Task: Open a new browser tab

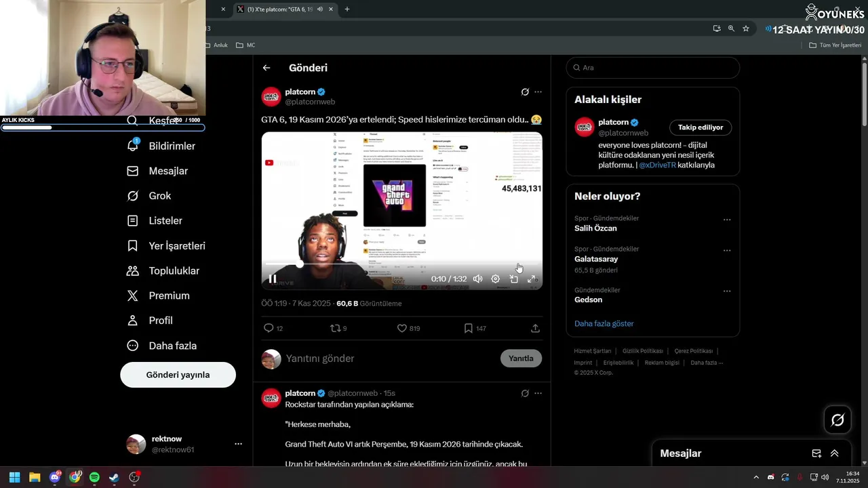Action: (347, 9)
